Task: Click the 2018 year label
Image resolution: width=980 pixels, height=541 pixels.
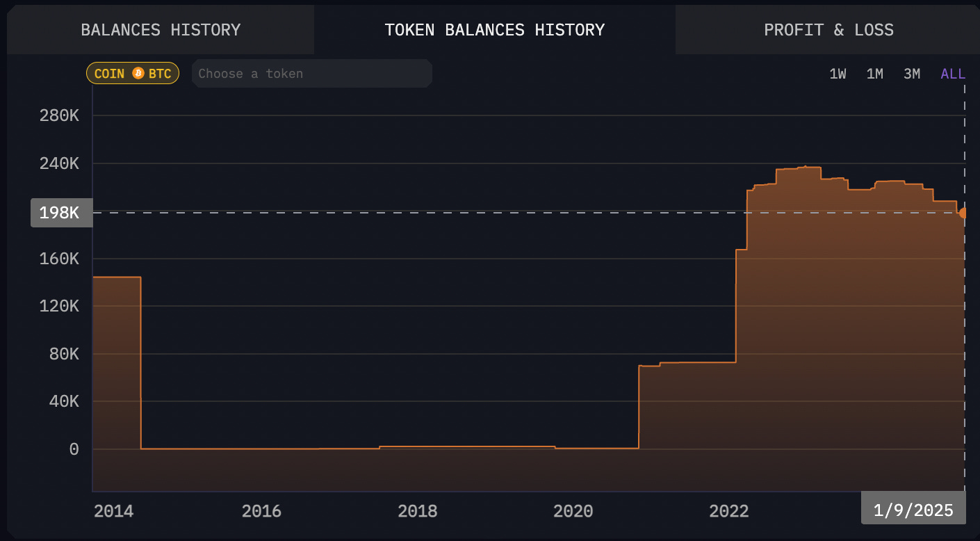Action: pos(418,511)
